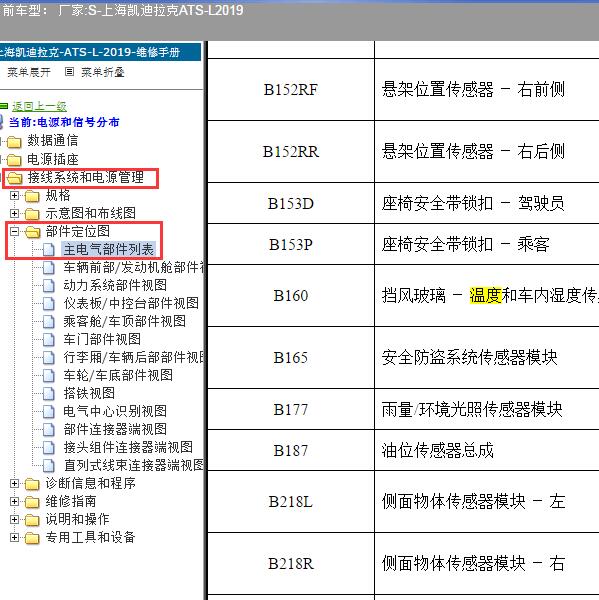This screenshot has height=600, width=599.
Task: Expand the 专用工具和设备 node
Action: [14, 537]
